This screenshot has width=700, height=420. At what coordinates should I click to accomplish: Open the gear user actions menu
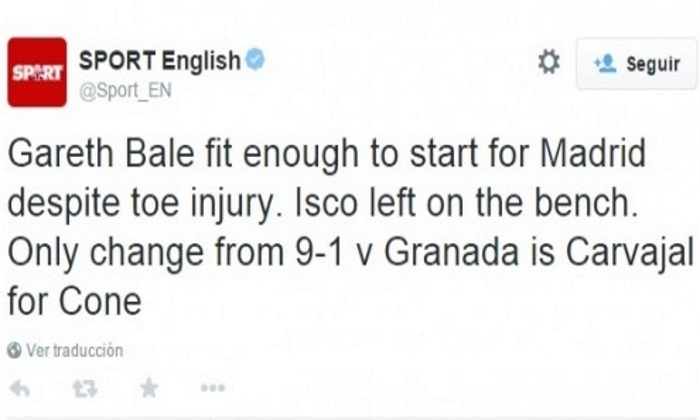[548, 62]
